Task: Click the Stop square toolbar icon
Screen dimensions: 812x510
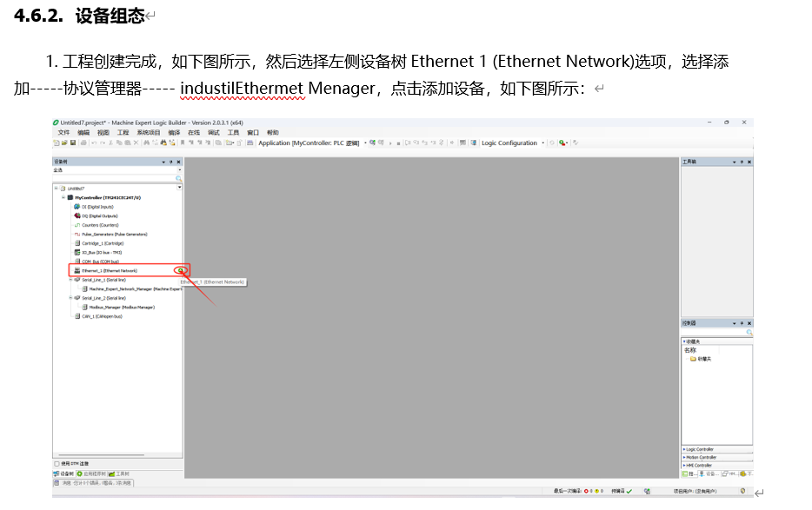Action: [398, 143]
